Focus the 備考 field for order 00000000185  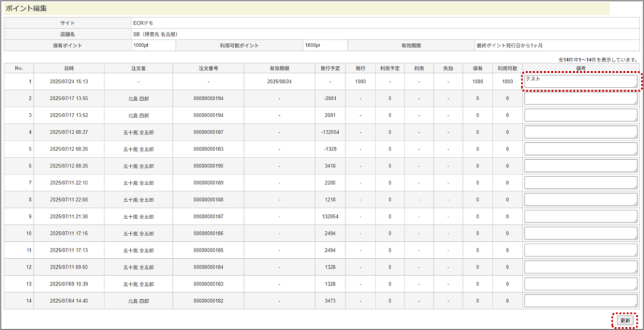coord(580,250)
